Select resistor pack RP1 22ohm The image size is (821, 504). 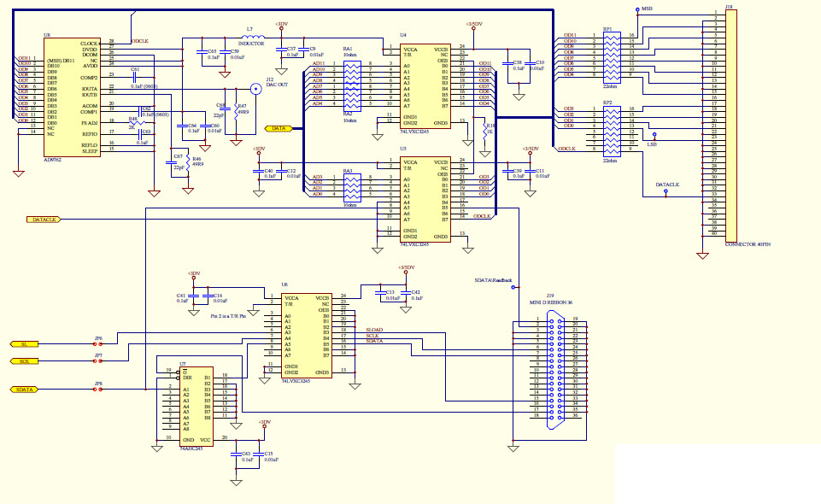612,56
